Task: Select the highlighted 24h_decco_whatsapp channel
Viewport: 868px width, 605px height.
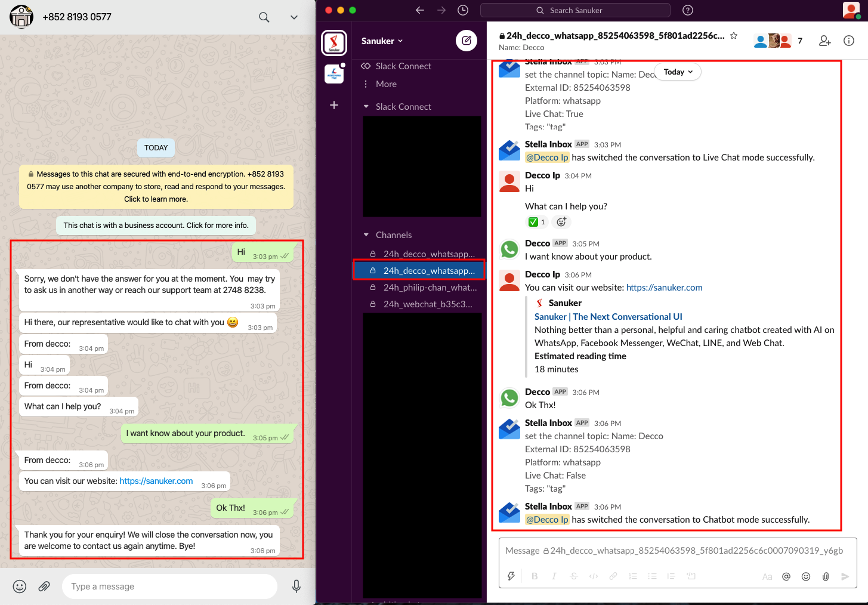Action: coord(419,270)
